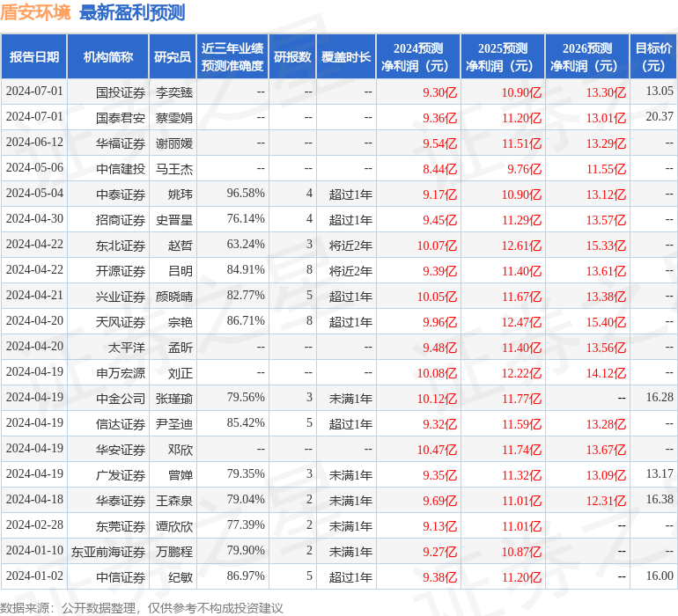This screenshot has height=616, width=678.
Task: Click the 东亚前海证券 institution cell
Action: (108, 552)
